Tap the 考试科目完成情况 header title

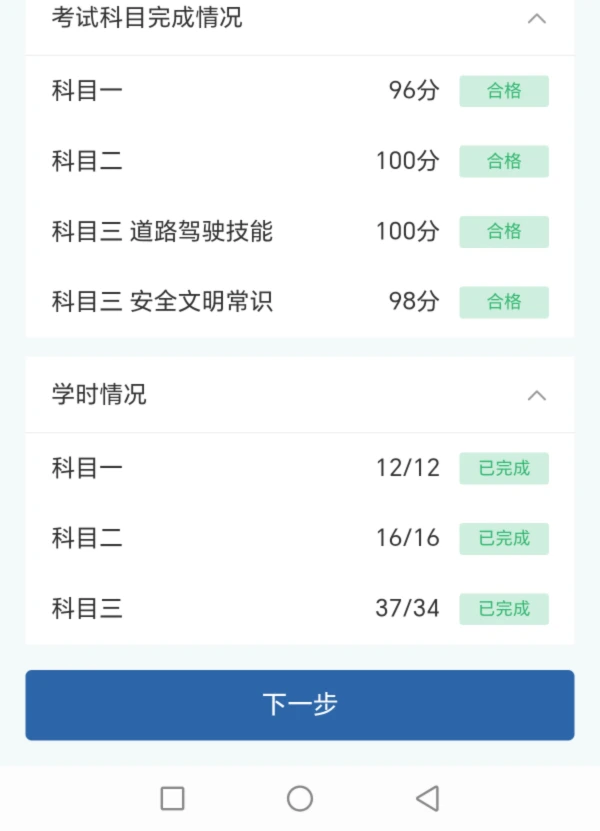(x=147, y=18)
